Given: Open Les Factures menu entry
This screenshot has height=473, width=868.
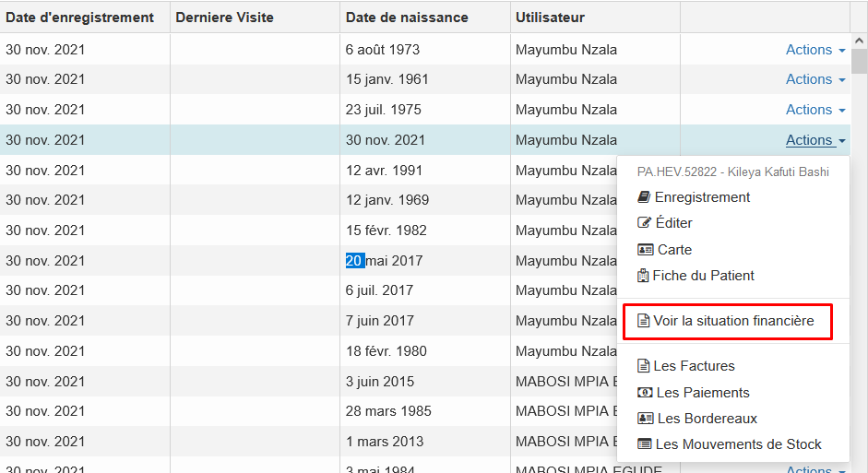Looking at the screenshot, I should pyautogui.click(x=694, y=366).
